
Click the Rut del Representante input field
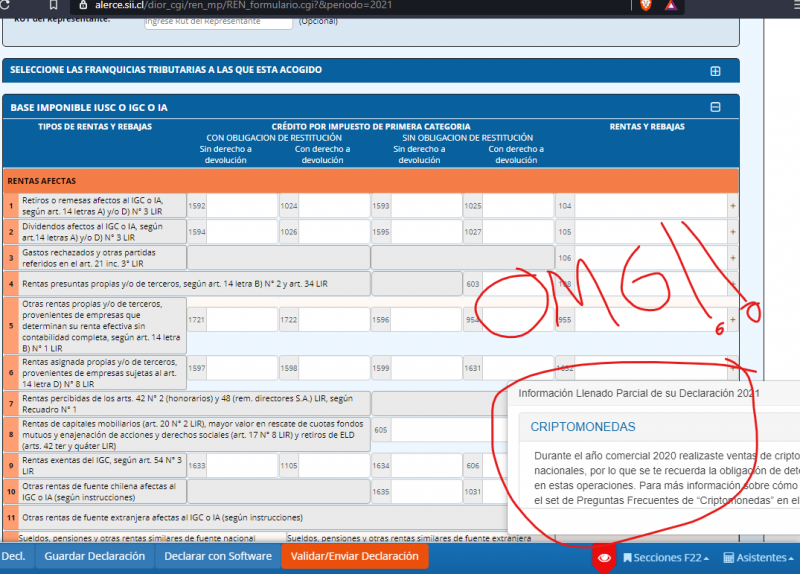click(220, 20)
